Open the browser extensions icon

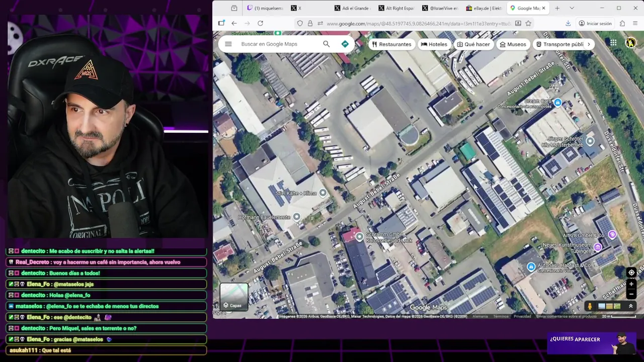point(622,23)
